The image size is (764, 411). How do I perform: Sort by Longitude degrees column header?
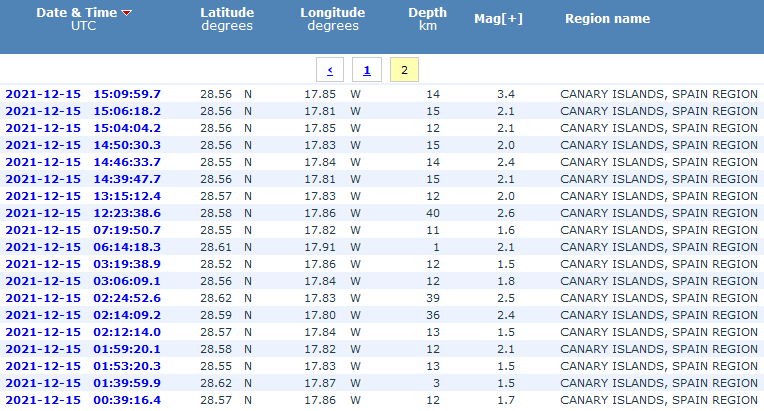pos(333,19)
